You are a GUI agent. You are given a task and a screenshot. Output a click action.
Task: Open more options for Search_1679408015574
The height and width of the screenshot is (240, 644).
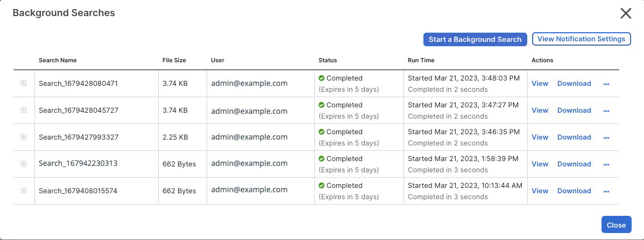pyautogui.click(x=606, y=191)
